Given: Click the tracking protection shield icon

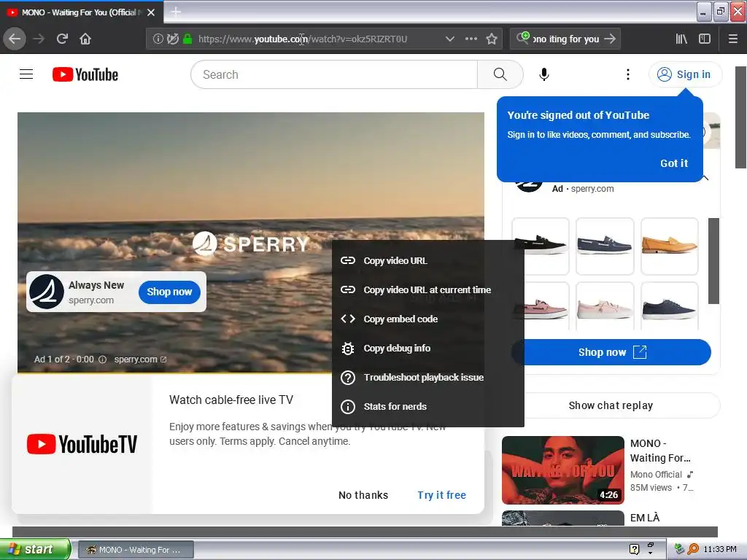Looking at the screenshot, I should (x=172, y=39).
